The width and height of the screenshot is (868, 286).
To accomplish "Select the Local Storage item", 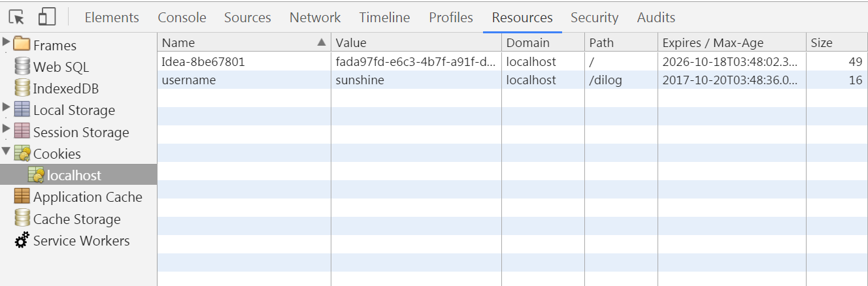I will 74,110.
